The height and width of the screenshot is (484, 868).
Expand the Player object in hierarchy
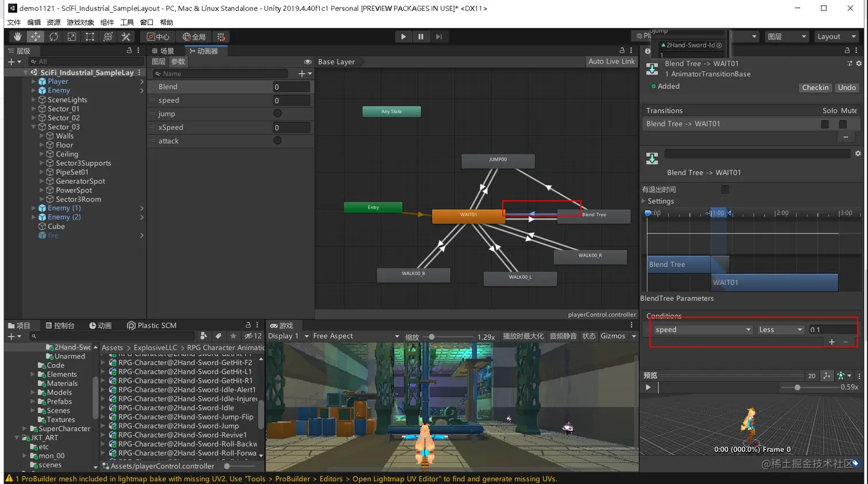(x=33, y=82)
